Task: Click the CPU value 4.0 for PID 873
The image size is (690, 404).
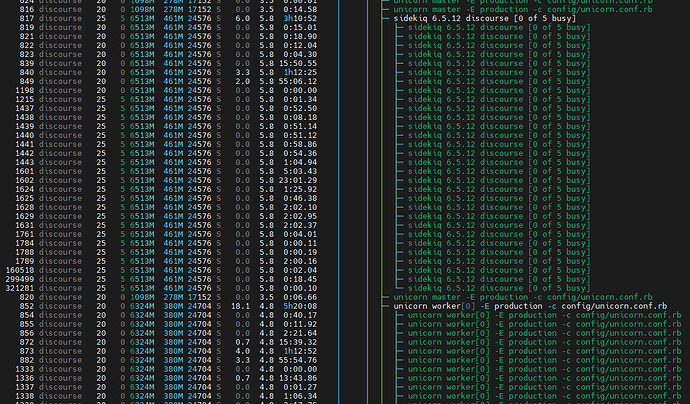Action: click(x=242, y=351)
